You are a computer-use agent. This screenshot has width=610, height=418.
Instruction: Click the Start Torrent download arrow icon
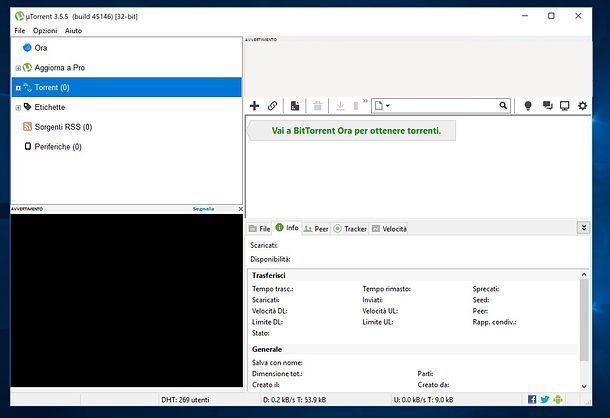[x=340, y=105]
